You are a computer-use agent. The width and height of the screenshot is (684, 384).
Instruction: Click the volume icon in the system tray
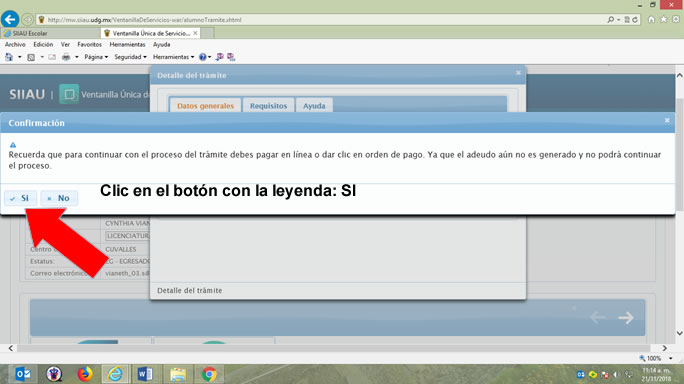616,374
